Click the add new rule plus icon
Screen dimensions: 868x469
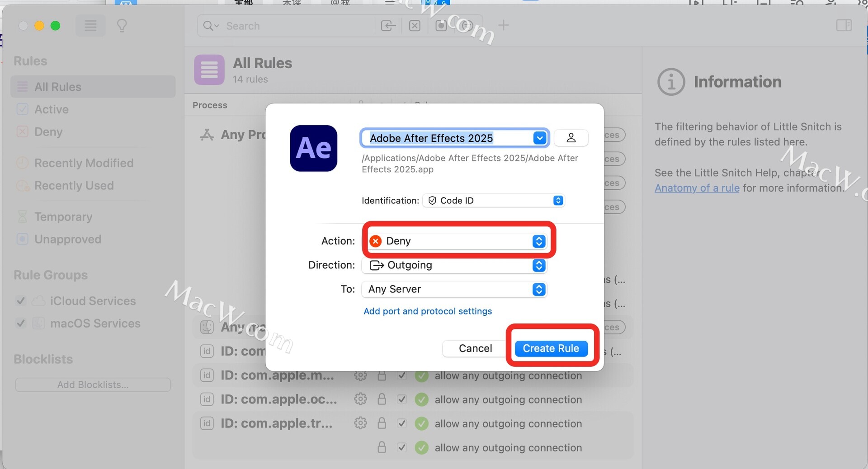click(x=504, y=25)
